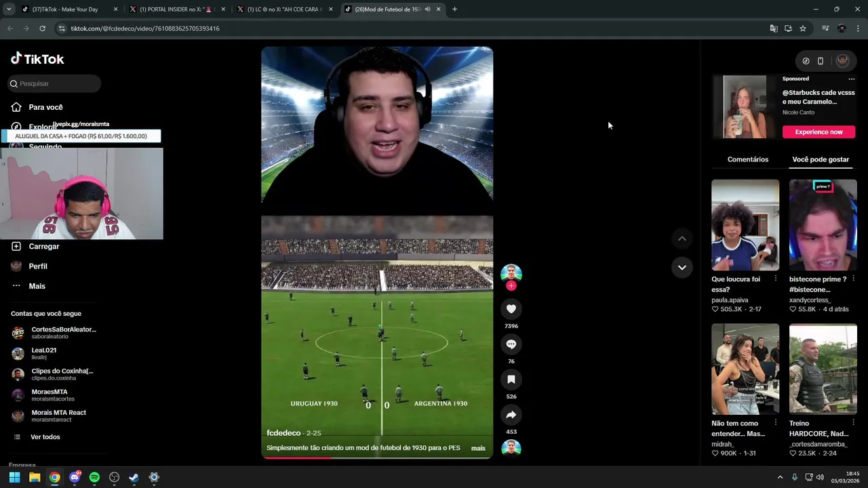Open options for the bistecone prime video card
The height and width of the screenshot is (488, 868).
click(853, 279)
